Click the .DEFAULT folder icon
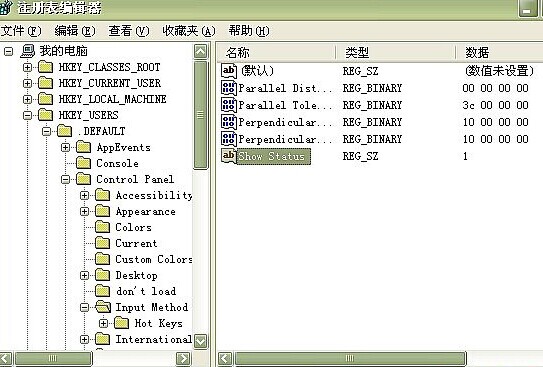543x367 pixels. coord(64,131)
